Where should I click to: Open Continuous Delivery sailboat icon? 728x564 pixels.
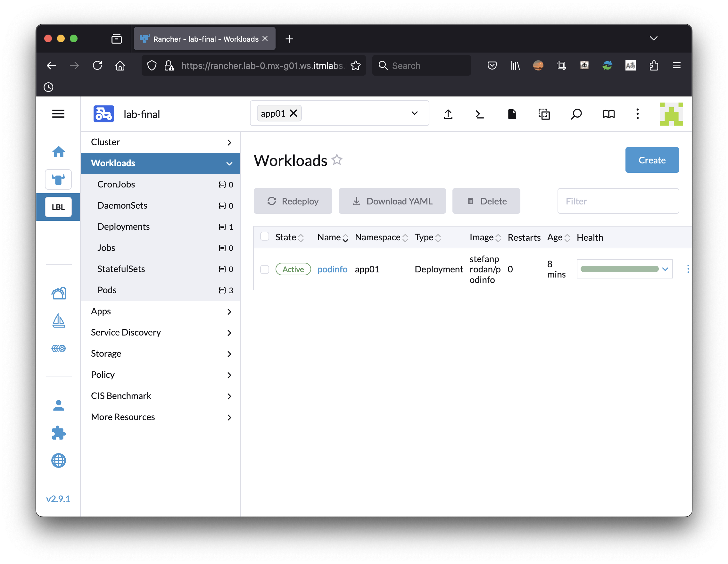(x=59, y=321)
